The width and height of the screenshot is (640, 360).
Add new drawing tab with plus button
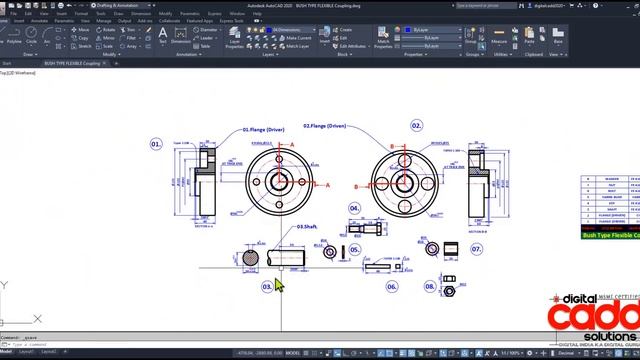[x=116, y=64]
